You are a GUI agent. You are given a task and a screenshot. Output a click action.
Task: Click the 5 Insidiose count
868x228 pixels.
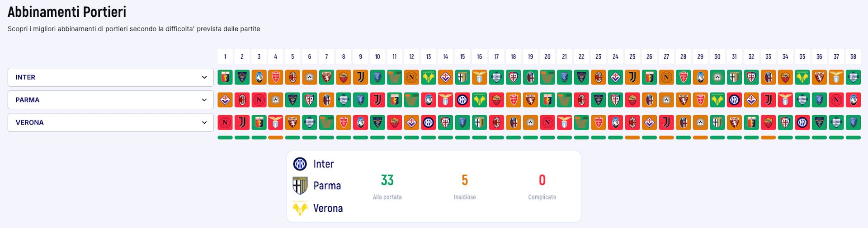(x=465, y=180)
